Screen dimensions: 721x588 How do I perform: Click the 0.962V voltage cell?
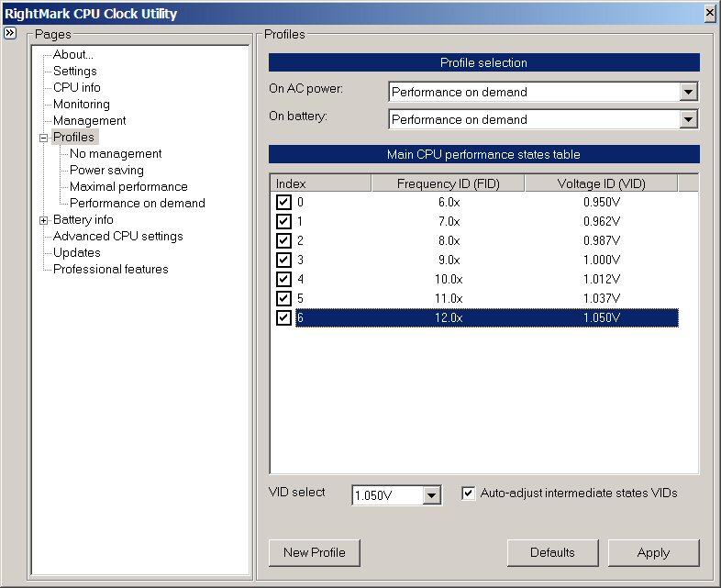pos(602,222)
